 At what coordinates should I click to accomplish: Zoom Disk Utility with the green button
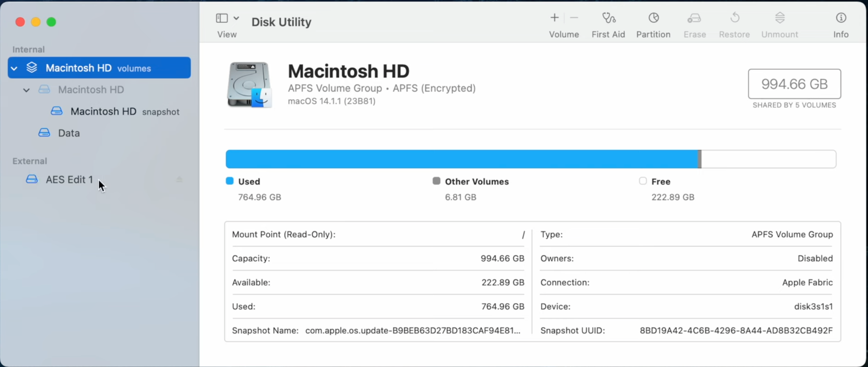[51, 22]
